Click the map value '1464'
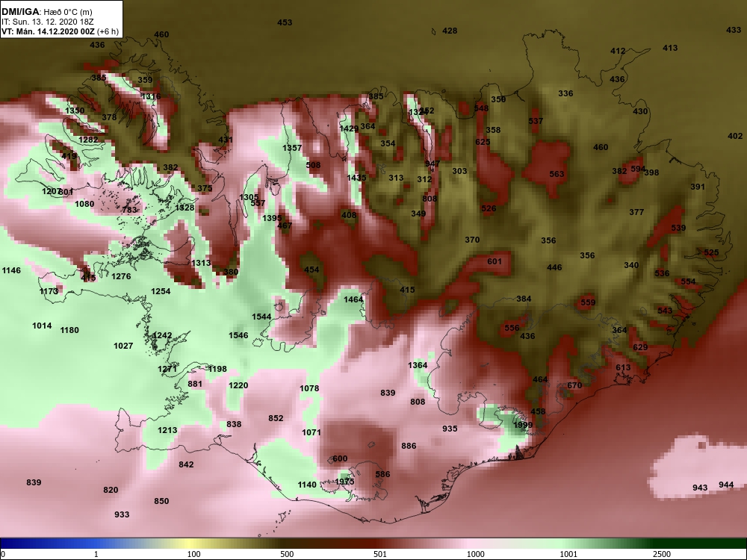 [x=353, y=299]
